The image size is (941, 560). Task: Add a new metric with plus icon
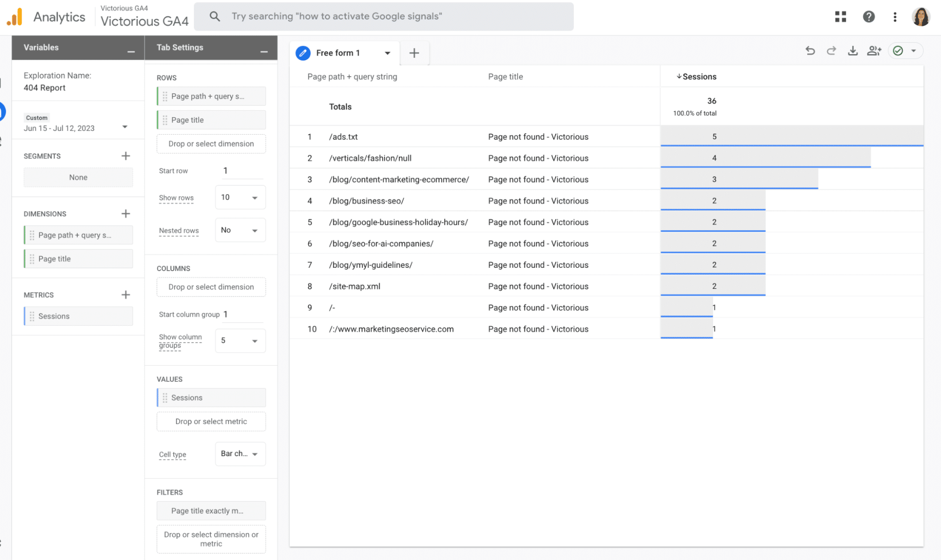coord(126,295)
